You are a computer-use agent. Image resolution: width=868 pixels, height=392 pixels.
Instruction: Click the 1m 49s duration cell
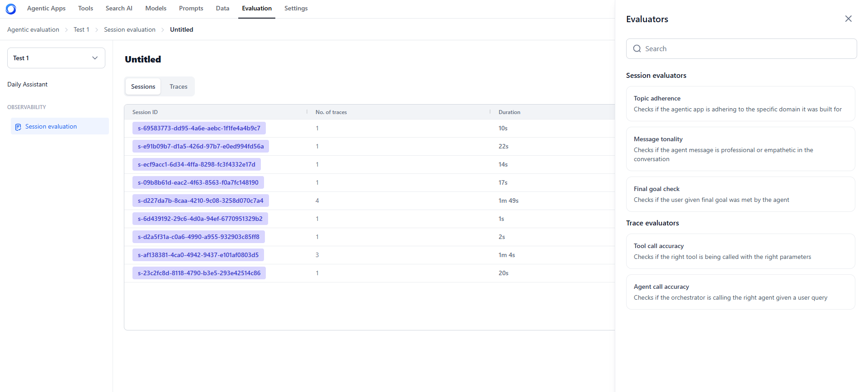coord(509,201)
